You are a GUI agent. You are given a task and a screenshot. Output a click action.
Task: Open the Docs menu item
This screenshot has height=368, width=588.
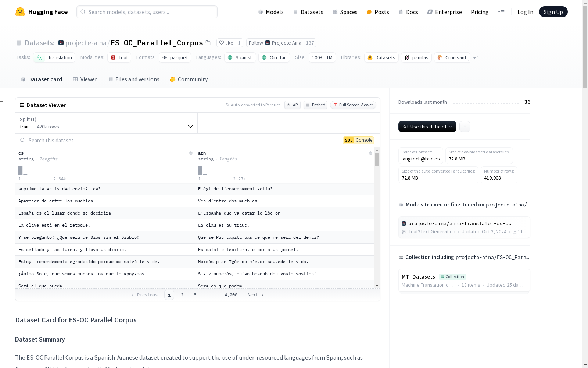click(408, 12)
